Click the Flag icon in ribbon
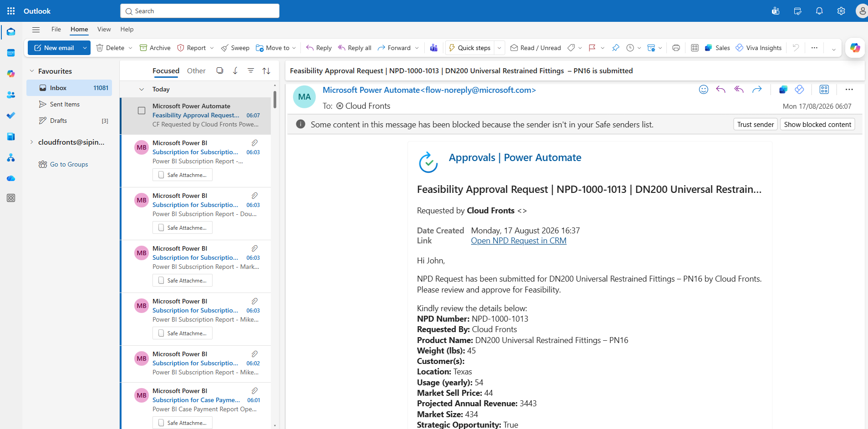 click(x=592, y=48)
